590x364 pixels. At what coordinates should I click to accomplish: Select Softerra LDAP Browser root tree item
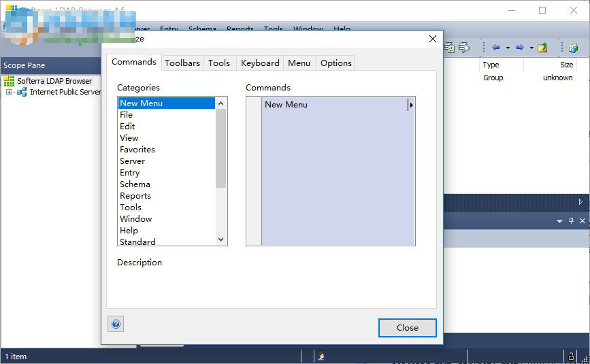click(54, 81)
